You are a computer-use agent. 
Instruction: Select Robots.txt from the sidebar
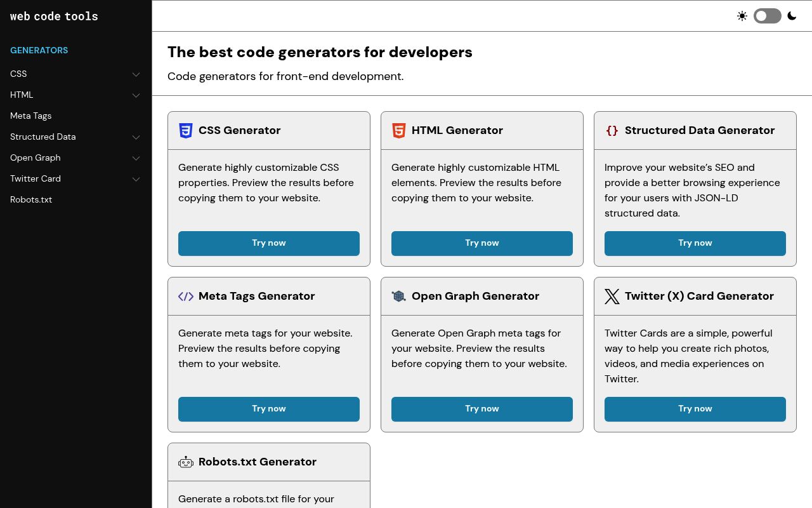coord(30,199)
